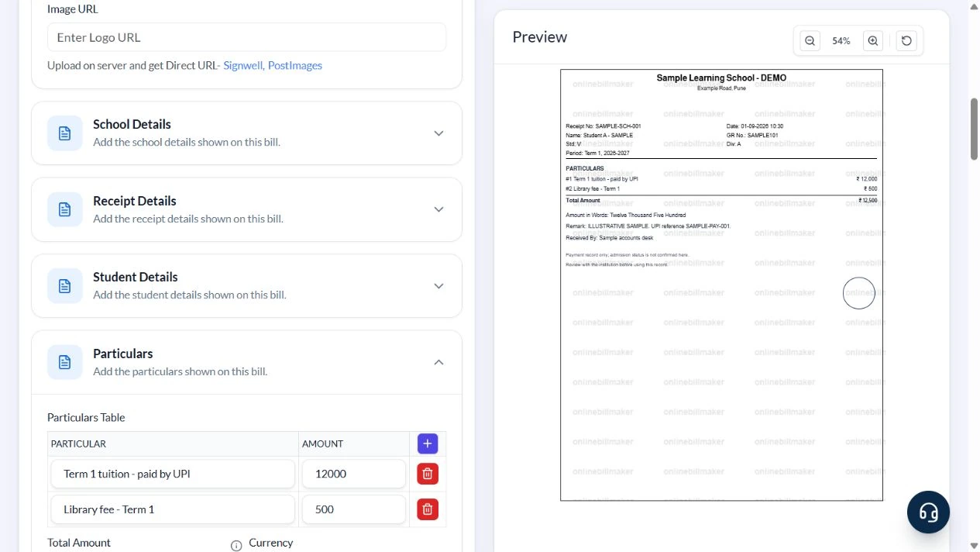This screenshot has height=552, width=980.
Task: Click 'Add the receipt details' description text
Action: click(x=188, y=219)
